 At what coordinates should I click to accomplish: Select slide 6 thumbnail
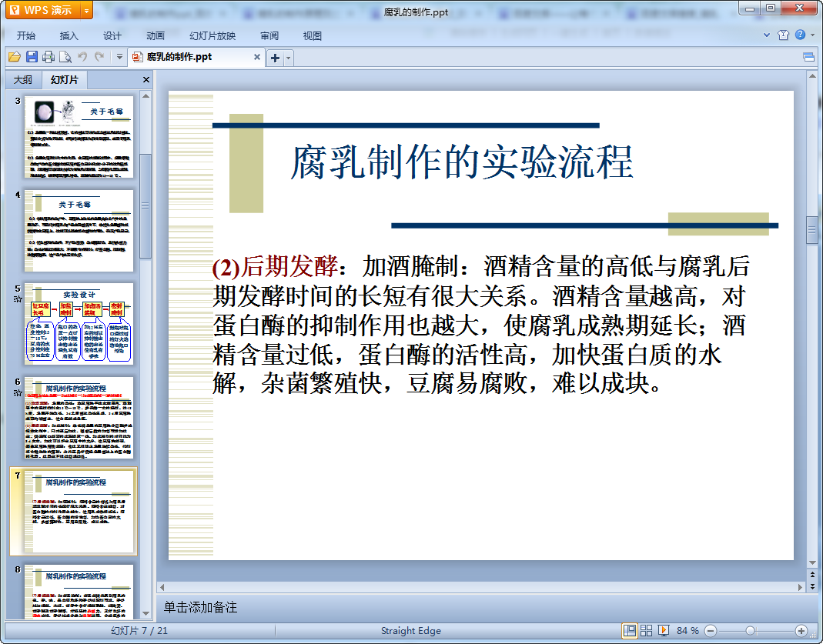(x=79, y=418)
